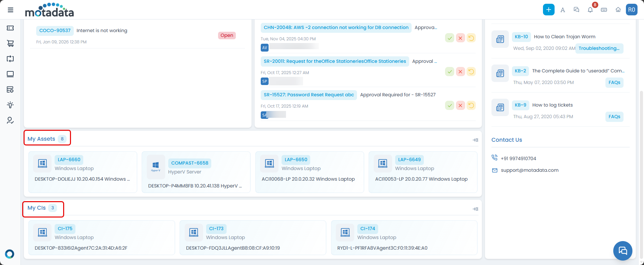The height and width of the screenshot is (265, 644).
Task: Open asset LAP-6660
Action: tap(69, 160)
